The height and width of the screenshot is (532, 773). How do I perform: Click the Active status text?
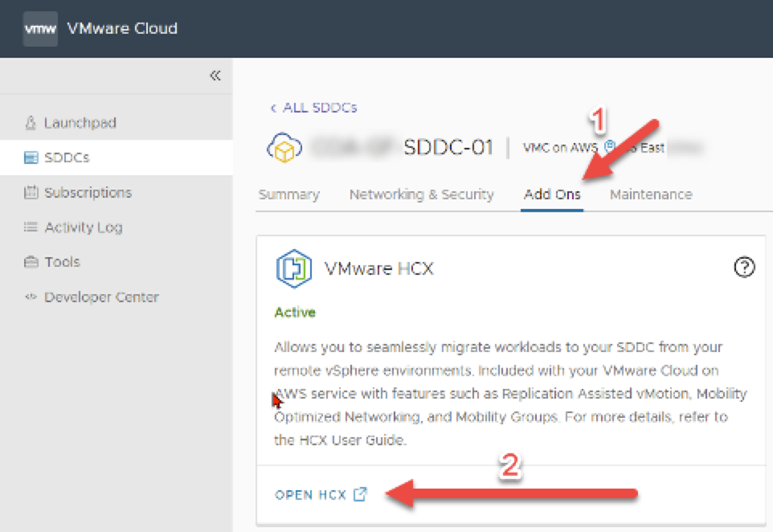pyautogui.click(x=295, y=312)
